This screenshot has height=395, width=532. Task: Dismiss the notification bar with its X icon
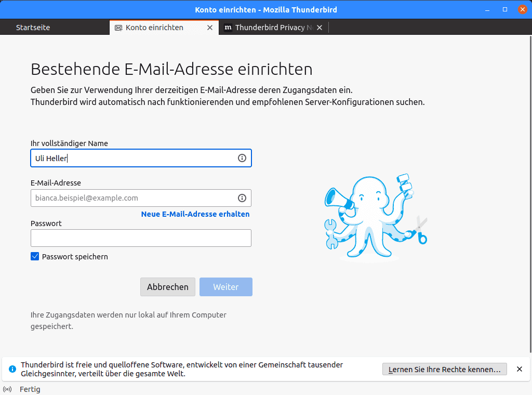(519, 369)
